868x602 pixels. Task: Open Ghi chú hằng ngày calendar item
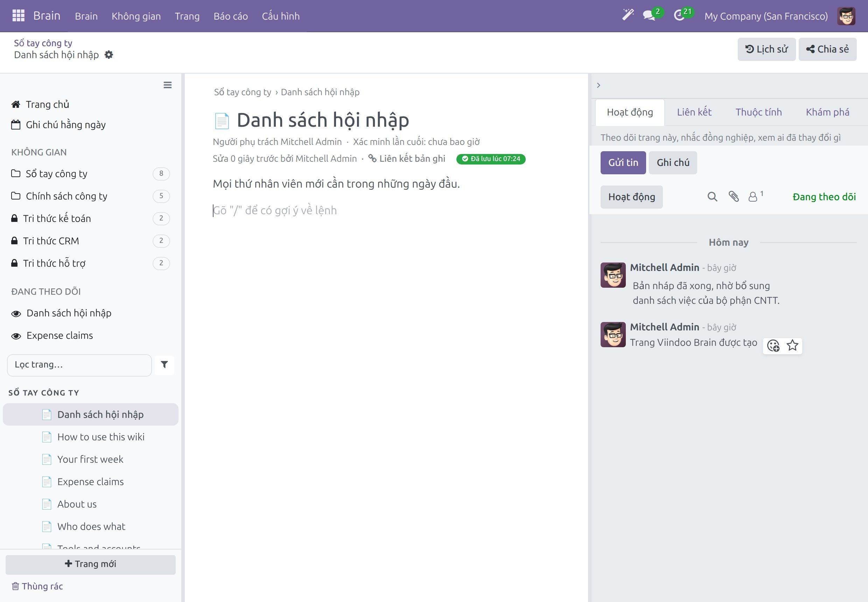(58, 125)
